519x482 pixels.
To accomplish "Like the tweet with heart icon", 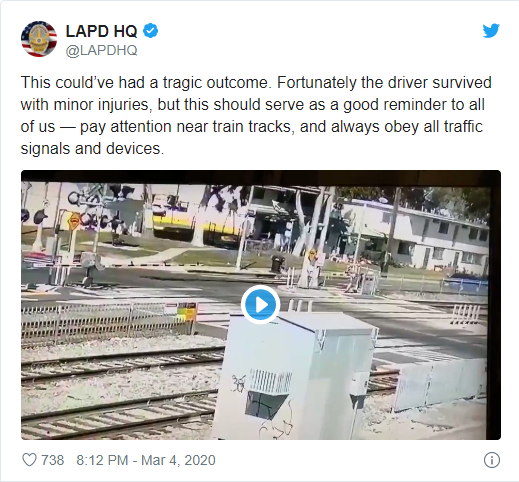I will coord(29,460).
